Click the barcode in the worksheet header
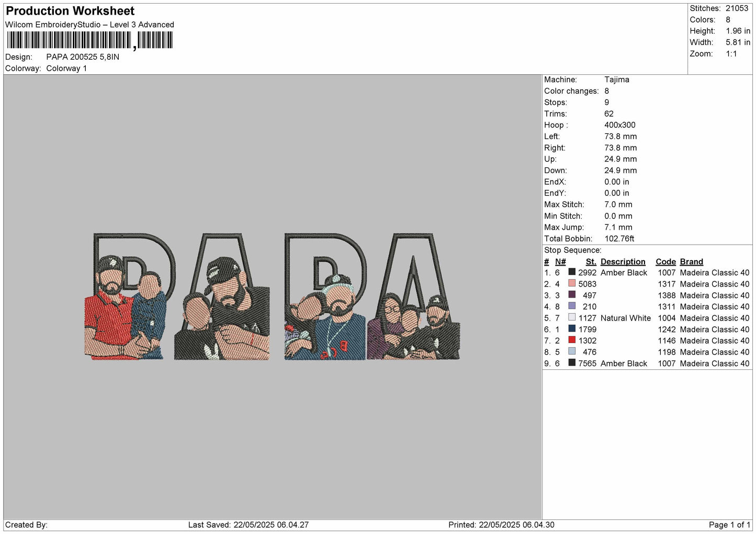Screen dimensions: 756x534 coord(89,40)
